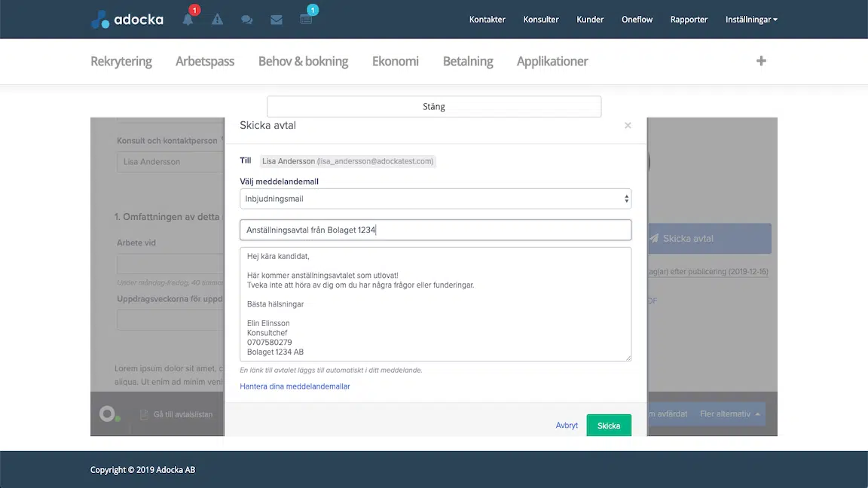Open the chat bubbles icon
This screenshot has height=488, width=868.
point(247,20)
